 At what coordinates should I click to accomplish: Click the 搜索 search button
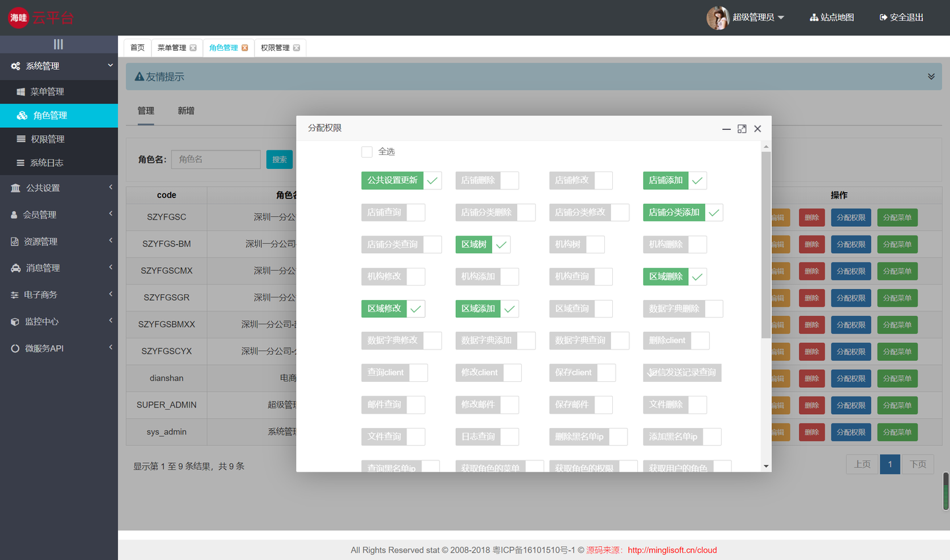tap(279, 159)
